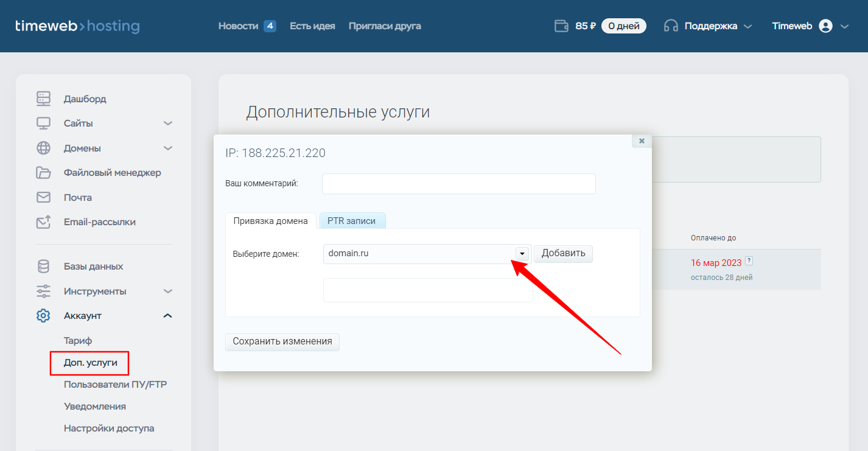Click the wallet balance icon

(561, 26)
